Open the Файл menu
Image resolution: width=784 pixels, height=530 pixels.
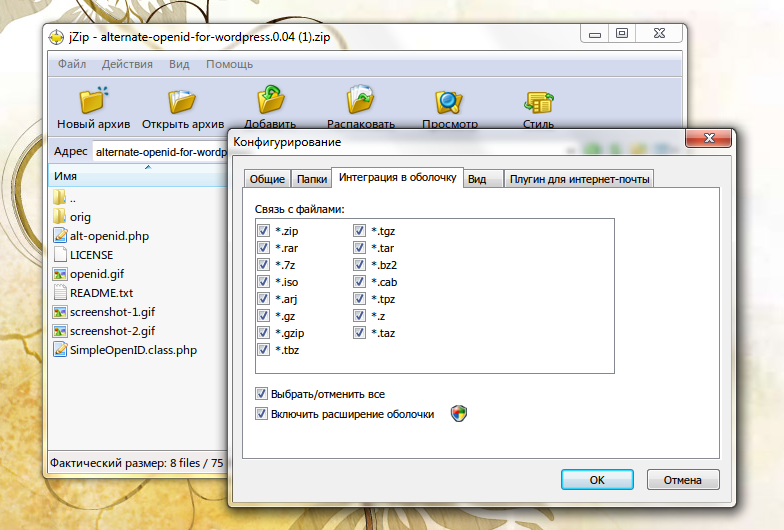(x=72, y=64)
